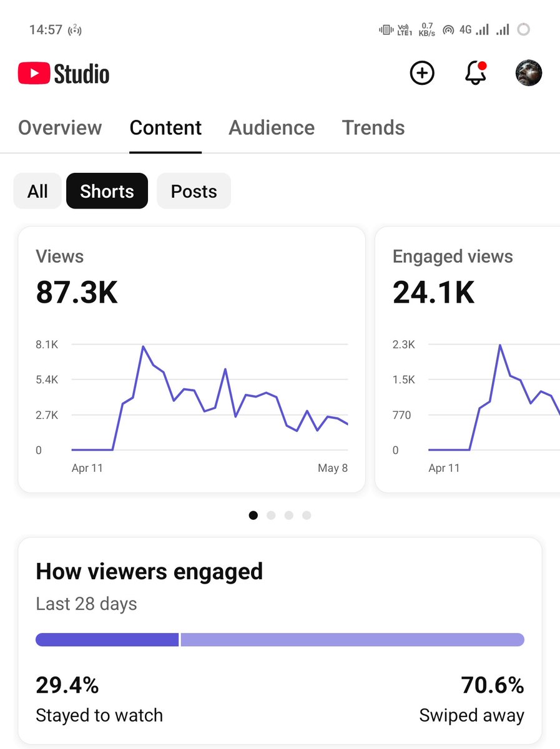560x749 pixels.
Task: Tap the peak of Engaged views line chart
Action: point(500,345)
